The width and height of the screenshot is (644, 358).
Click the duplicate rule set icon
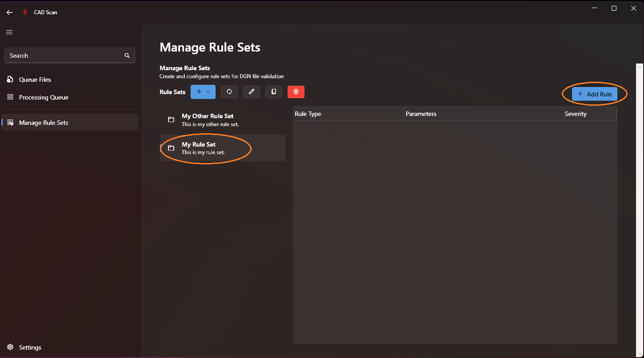pyautogui.click(x=274, y=92)
